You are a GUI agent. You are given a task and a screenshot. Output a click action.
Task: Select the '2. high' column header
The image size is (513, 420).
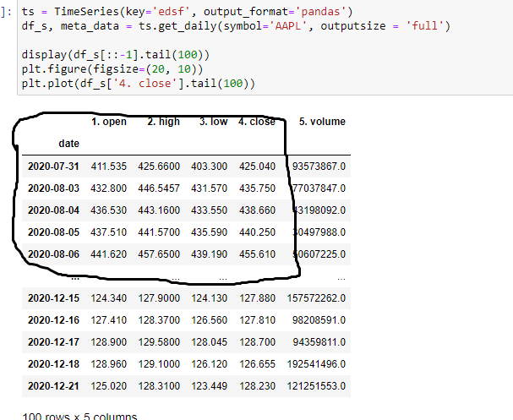tap(164, 122)
